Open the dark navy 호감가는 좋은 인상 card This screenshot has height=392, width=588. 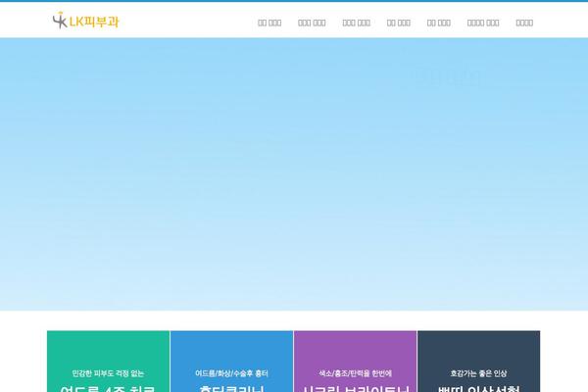(479, 362)
